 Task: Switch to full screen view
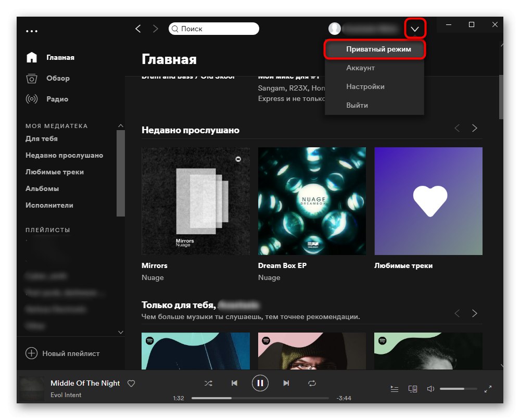click(488, 389)
